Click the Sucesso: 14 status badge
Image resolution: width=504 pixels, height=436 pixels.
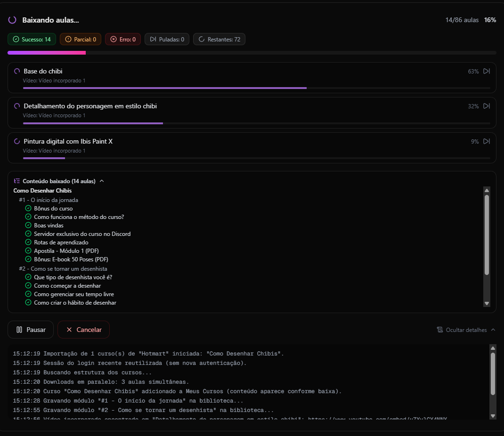point(32,39)
